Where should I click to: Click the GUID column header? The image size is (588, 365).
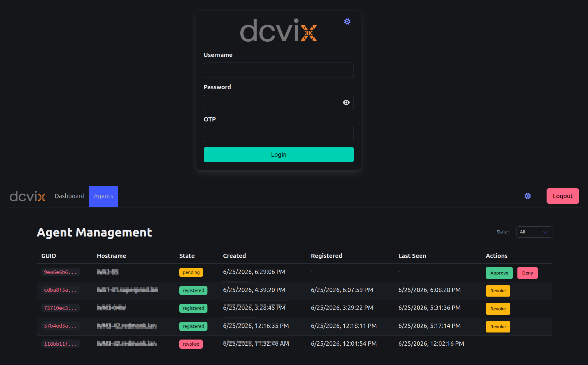49,256
